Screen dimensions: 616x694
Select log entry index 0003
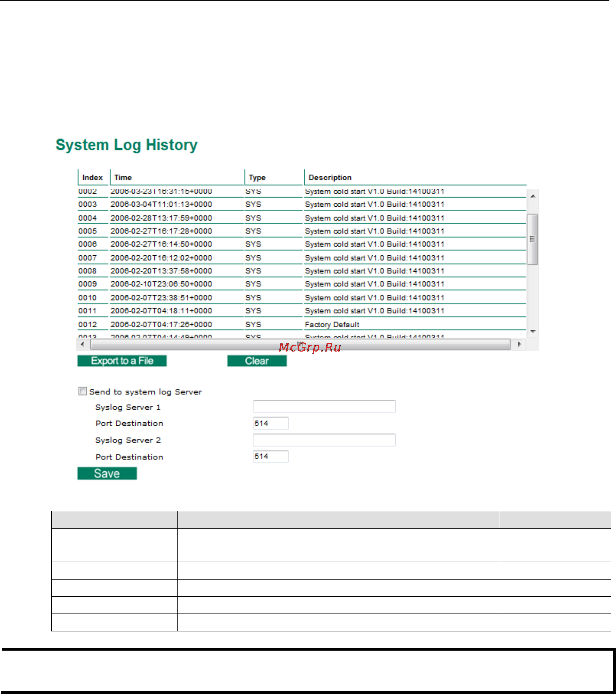coord(88,204)
